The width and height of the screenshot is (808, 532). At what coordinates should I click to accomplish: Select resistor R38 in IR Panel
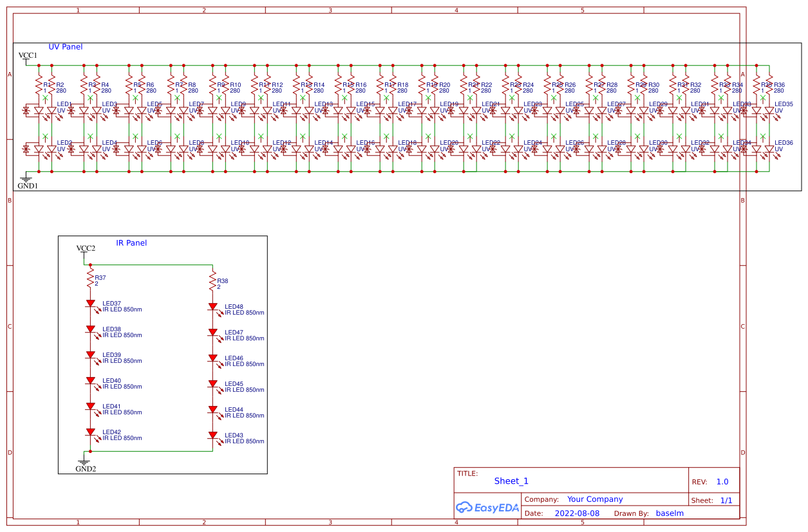click(x=212, y=282)
